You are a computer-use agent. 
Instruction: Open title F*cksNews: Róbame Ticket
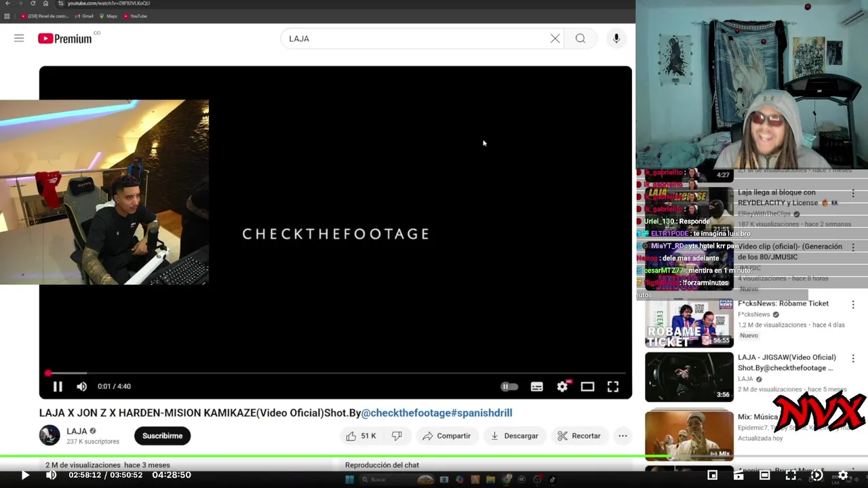[783, 304]
